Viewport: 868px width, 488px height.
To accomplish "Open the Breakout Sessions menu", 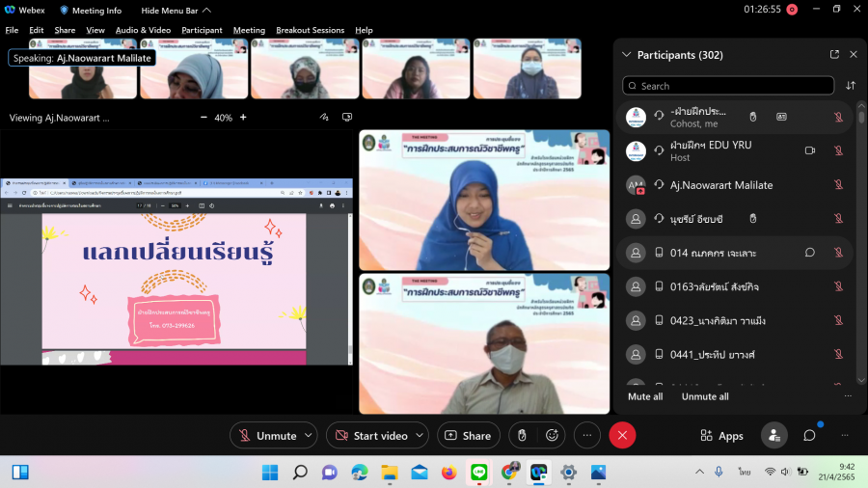I will click(x=310, y=30).
